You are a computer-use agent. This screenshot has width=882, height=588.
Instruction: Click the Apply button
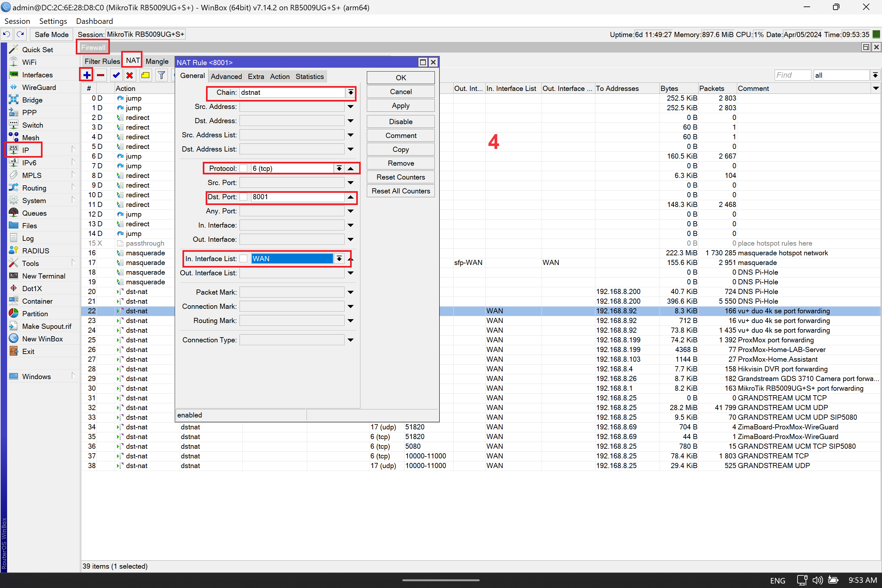(x=400, y=106)
